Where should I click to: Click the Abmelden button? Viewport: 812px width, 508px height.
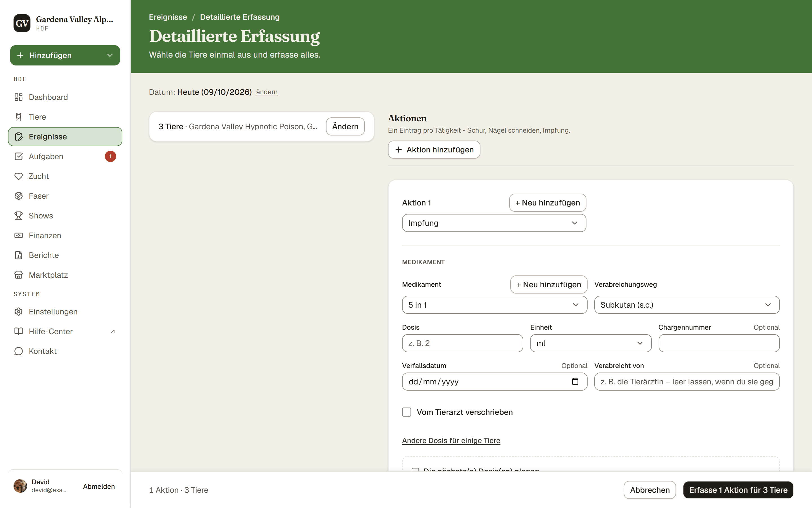tap(99, 486)
